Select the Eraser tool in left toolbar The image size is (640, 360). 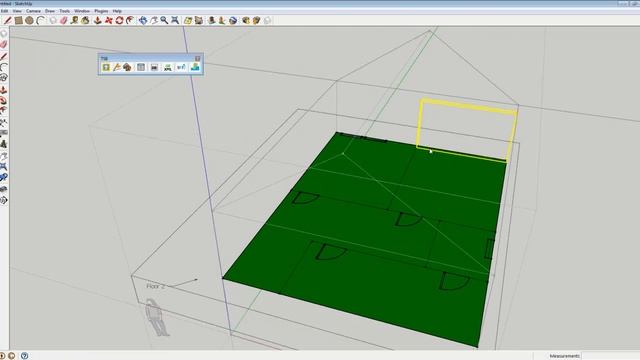pyautogui.click(x=4, y=44)
